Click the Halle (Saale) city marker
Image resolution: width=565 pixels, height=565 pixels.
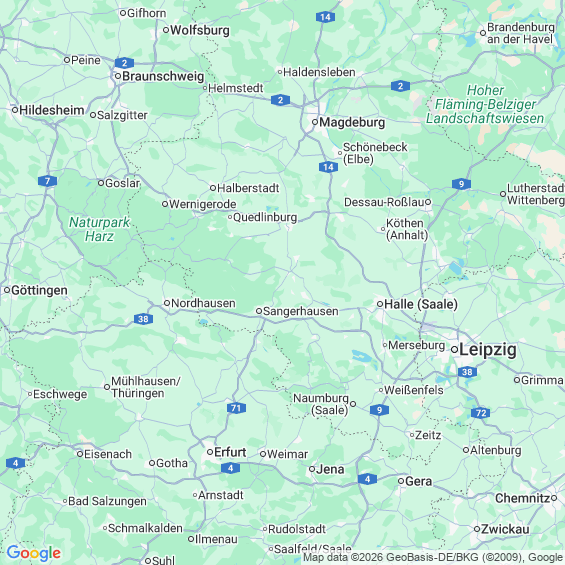click(380, 304)
